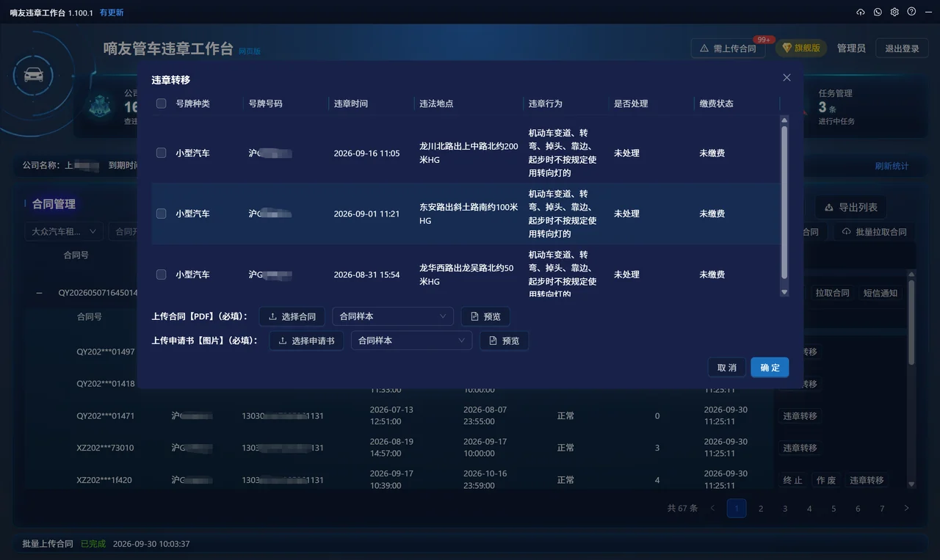
Task: Check the violation row dated 2026-09-01 11:21
Action: click(x=162, y=214)
